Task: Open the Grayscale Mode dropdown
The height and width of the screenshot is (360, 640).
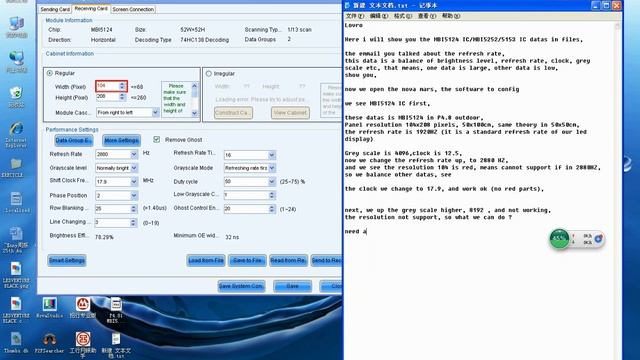Action: (x=272, y=168)
